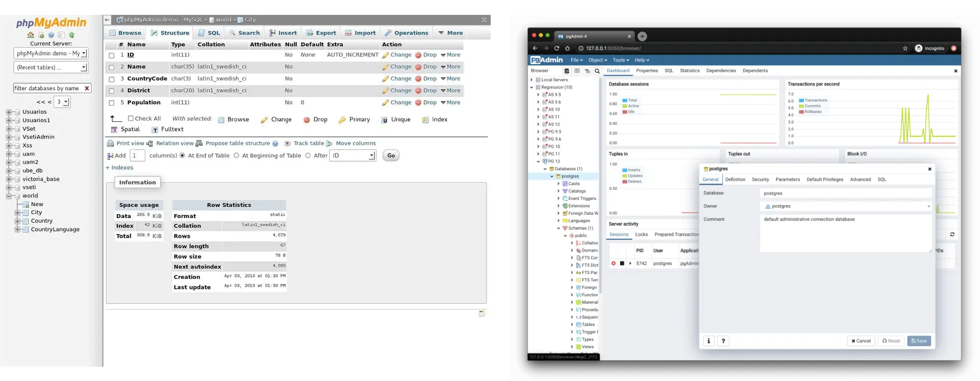
Task: Open the Current Server dropdown
Action: coord(51,53)
